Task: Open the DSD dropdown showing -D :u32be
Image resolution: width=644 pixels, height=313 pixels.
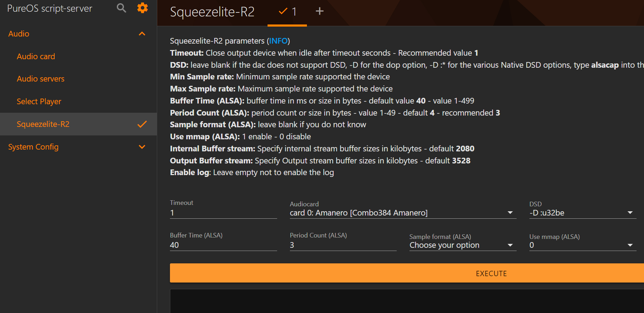Action: tap(583, 213)
